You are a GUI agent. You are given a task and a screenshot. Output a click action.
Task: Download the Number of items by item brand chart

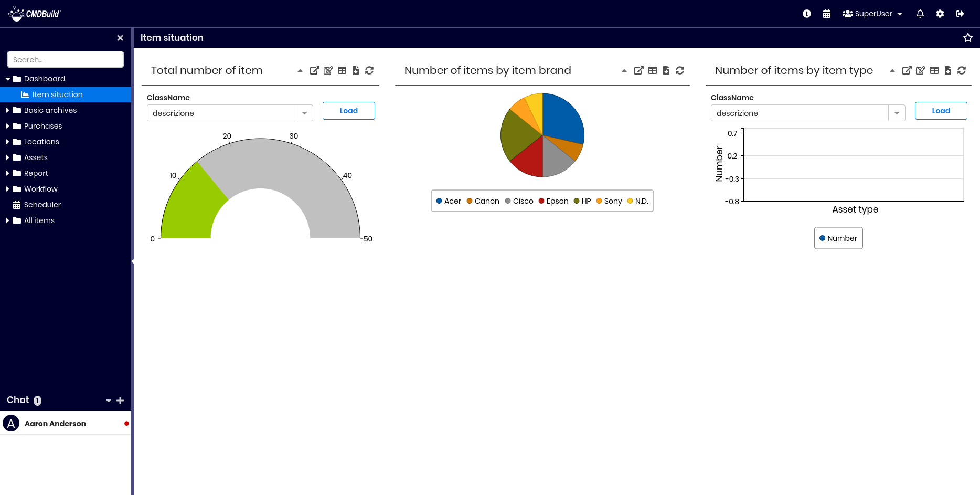coord(666,70)
